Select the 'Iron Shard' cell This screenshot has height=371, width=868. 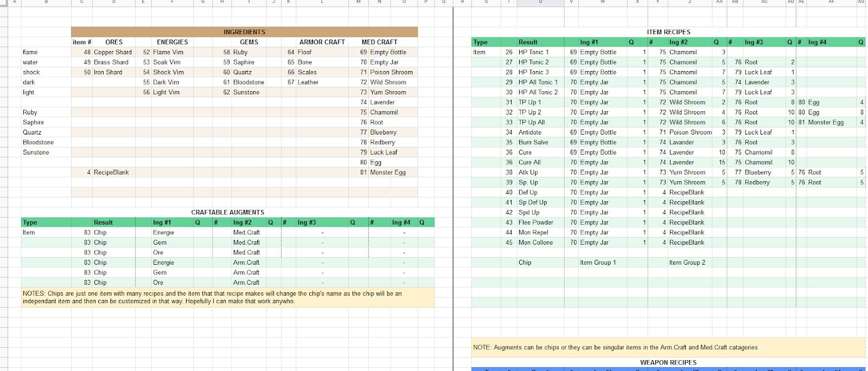tap(114, 72)
